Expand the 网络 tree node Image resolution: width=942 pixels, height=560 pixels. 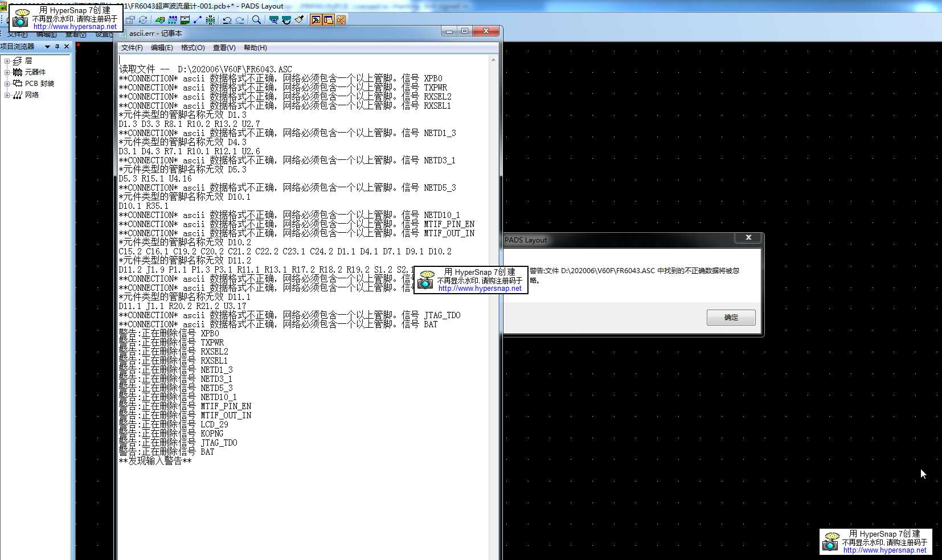7,95
